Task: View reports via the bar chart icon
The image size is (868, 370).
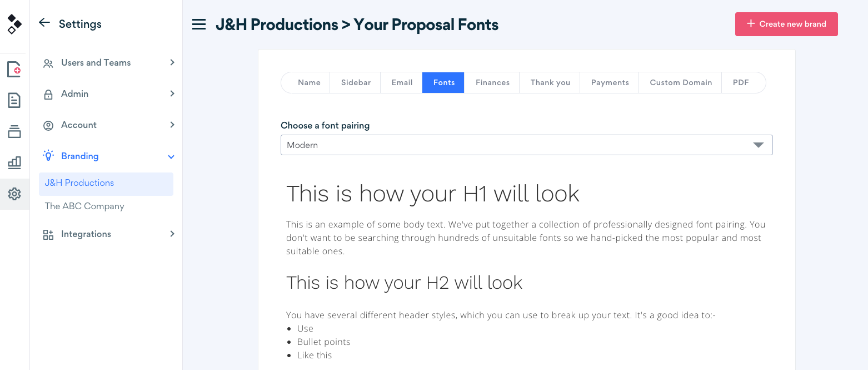Action: coord(14,162)
